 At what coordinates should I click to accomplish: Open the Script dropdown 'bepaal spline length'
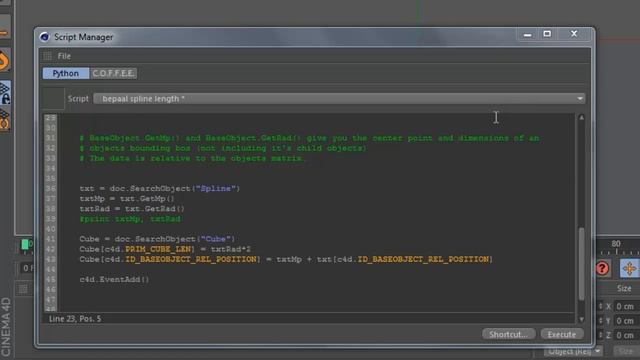[x=339, y=99]
